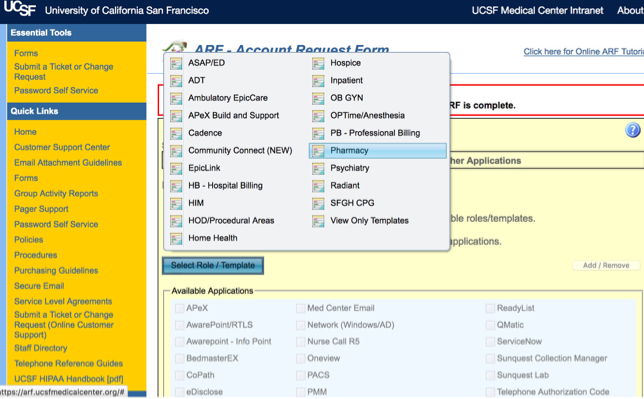The width and height of the screenshot is (644, 399).
Task: Open the Online ARF Tutorial link
Action: pos(584,52)
